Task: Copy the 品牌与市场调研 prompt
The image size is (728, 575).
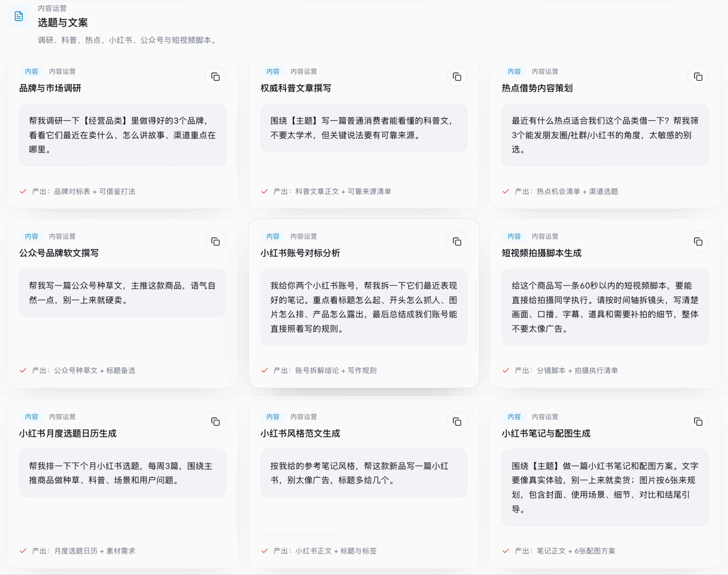Action: [215, 77]
